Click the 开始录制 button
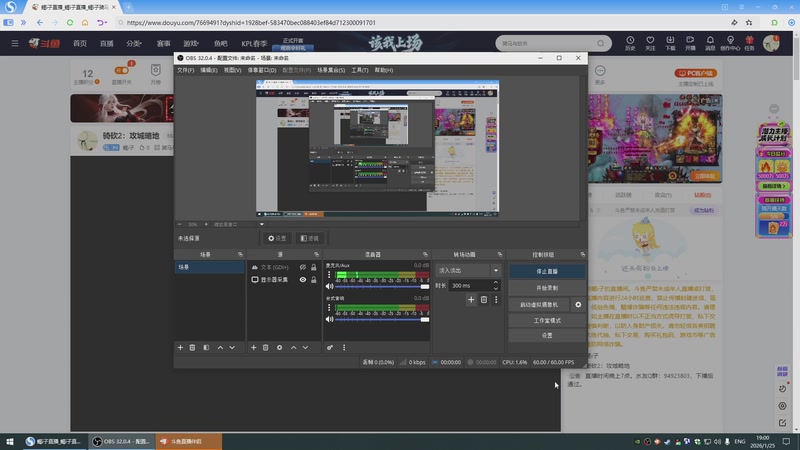 [x=547, y=287]
